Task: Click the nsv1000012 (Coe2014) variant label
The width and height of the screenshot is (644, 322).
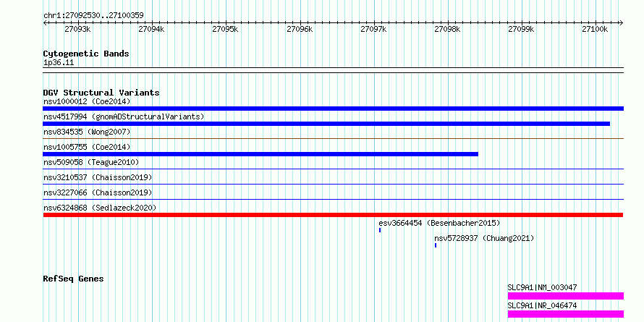Action: click(x=87, y=101)
